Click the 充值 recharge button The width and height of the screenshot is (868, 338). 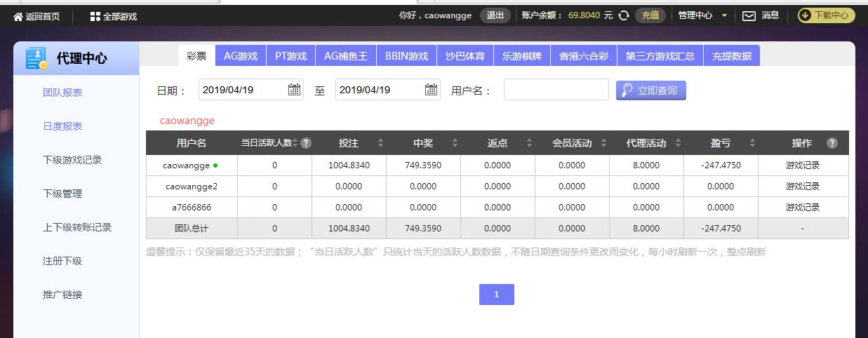[650, 15]
